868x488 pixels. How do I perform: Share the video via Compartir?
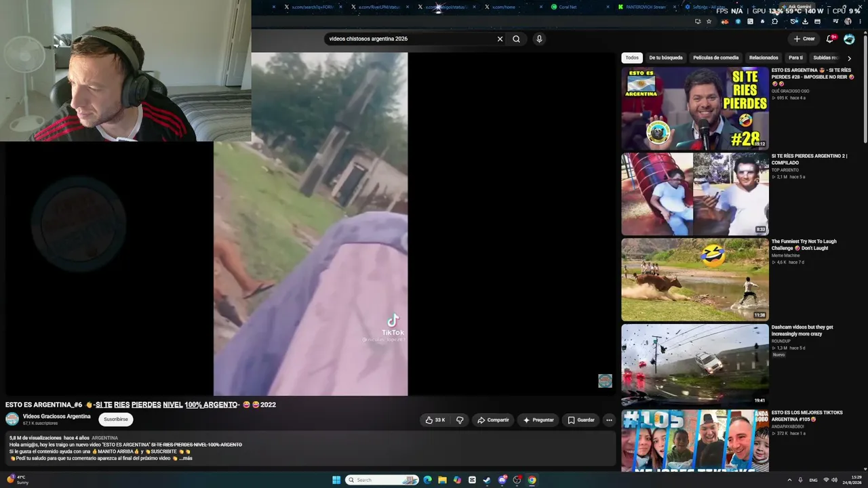(x=493, y=420)
